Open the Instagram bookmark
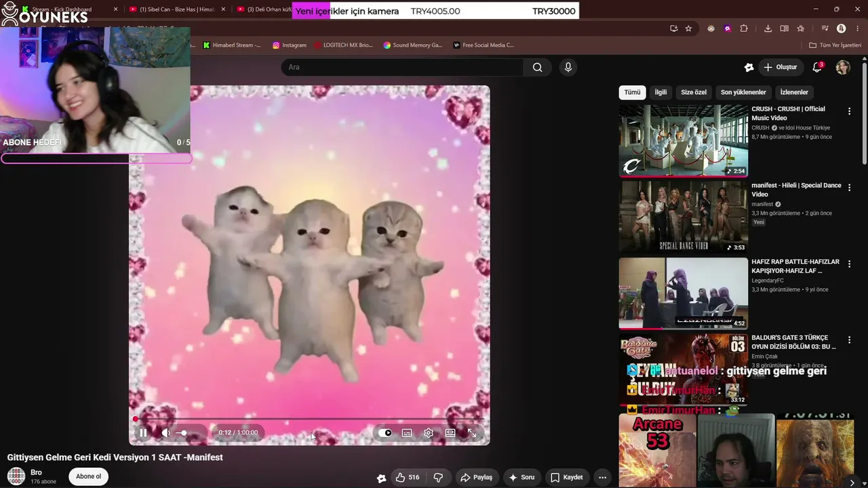The height and width of the screenshot is (488, 868). [290, 45]
